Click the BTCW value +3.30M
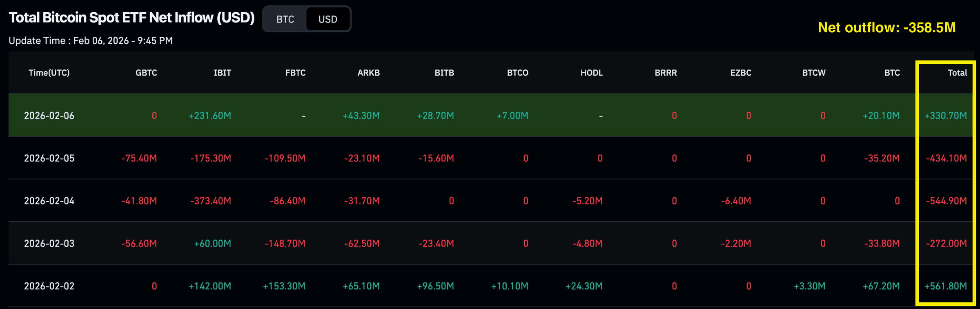980x309 pixels. (809, 286)
